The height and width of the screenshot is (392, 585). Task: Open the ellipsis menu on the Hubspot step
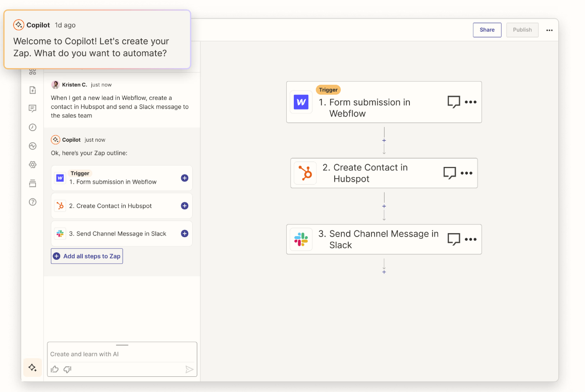pos(466,173)
